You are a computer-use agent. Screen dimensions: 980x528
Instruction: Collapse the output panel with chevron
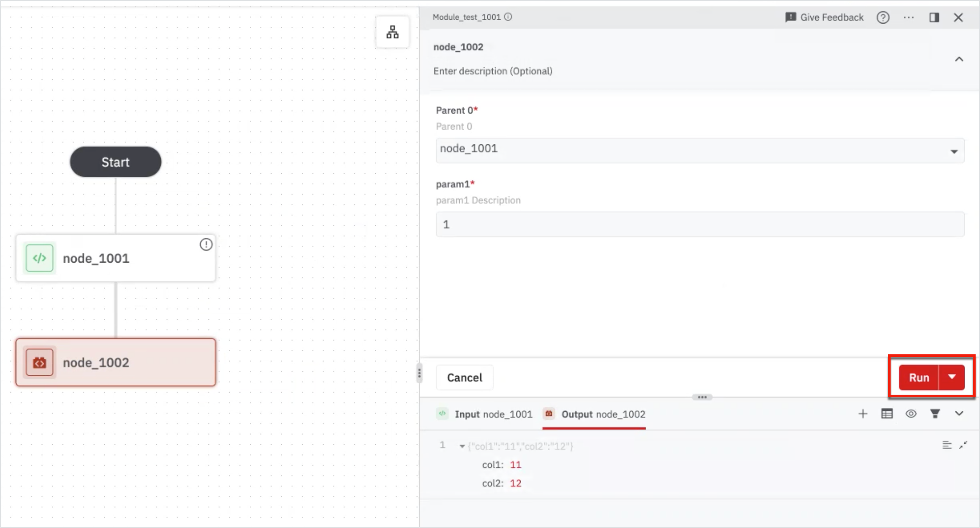959,414
